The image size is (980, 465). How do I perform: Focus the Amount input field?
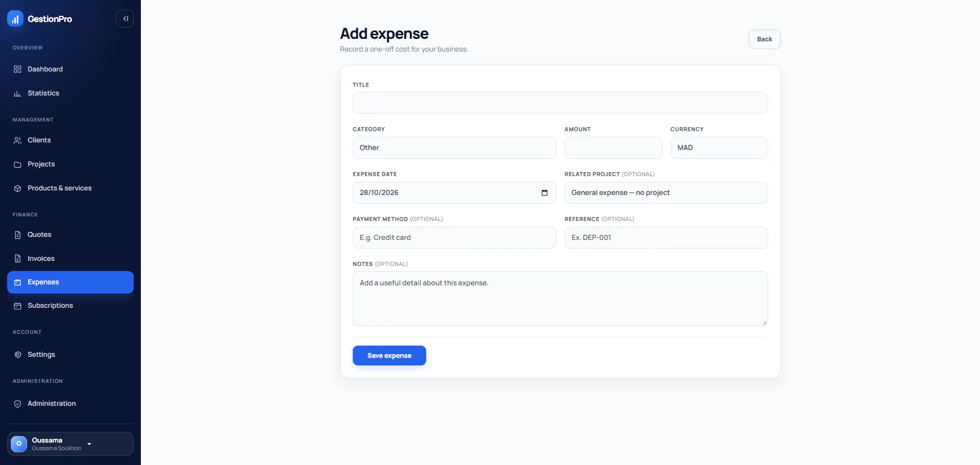[x=613, y=148]
